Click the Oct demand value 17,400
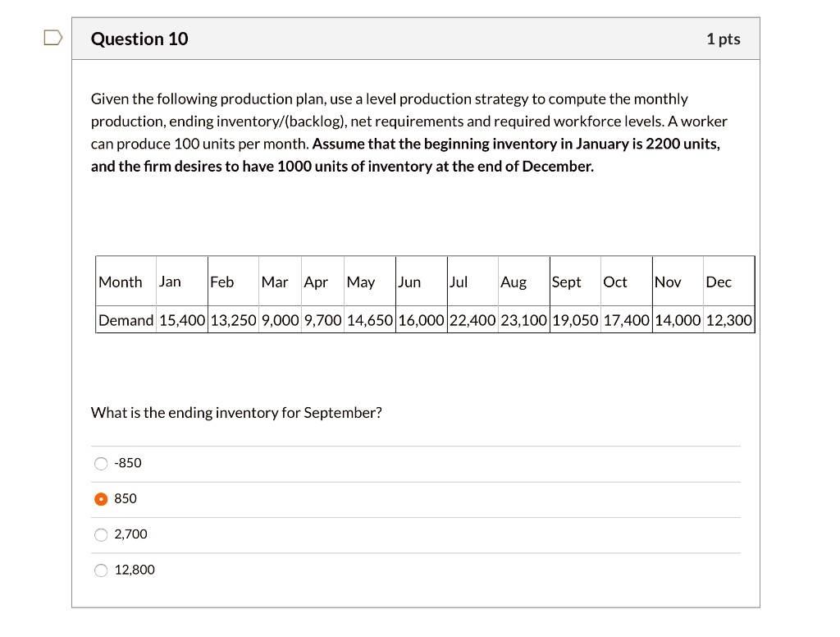The width and height of the screenshot is (840, 637). click(x=626, y=320)
